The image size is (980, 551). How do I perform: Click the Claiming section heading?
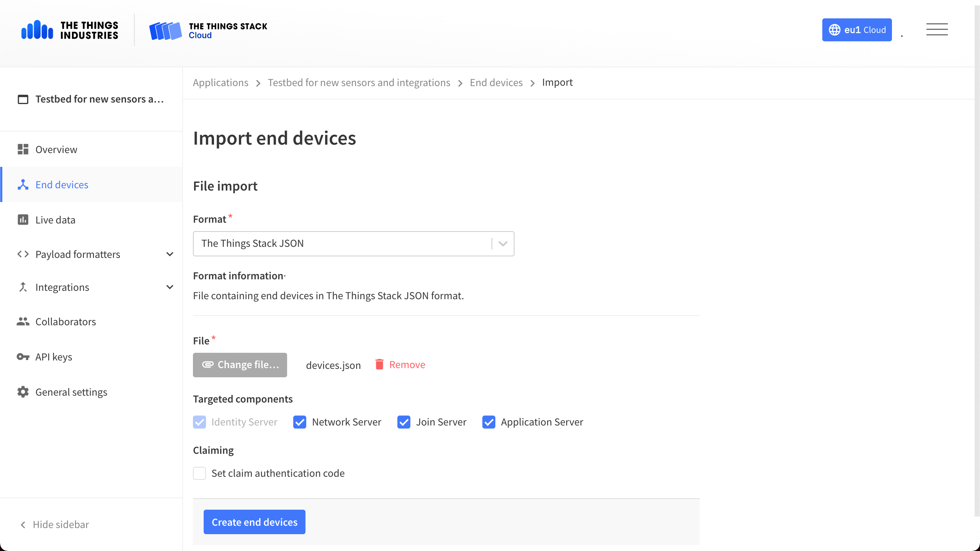(213, 450)
